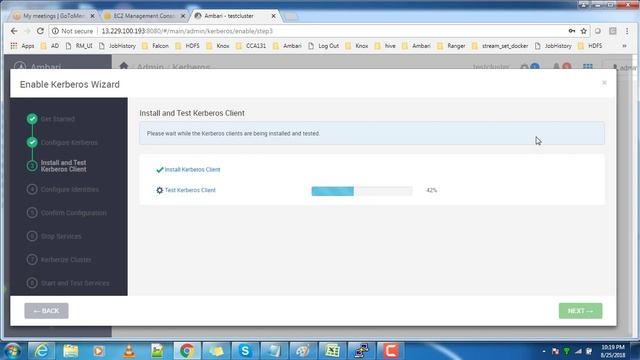The height and width of the screenshot is (360, 640).
Task: Open the AD bookmark folder
Action: click(50, 46)
